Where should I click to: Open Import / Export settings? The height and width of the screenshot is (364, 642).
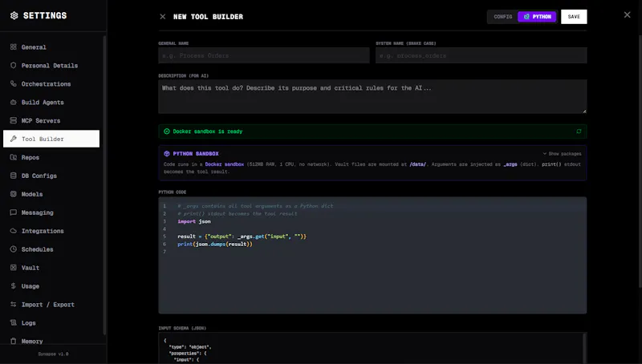click(51, 305)
